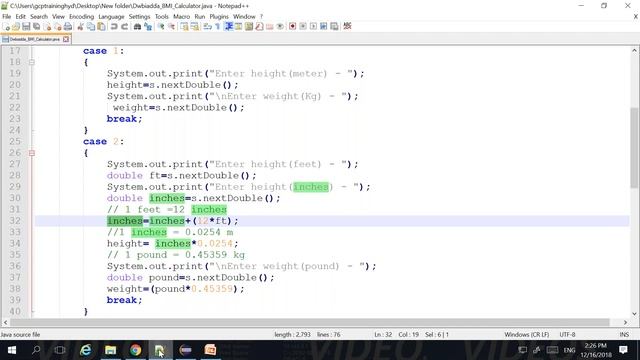Click the Redo toolbar icon
This screenshot has height=360, width=640.
pyautogui.click(x=124, y=27)
